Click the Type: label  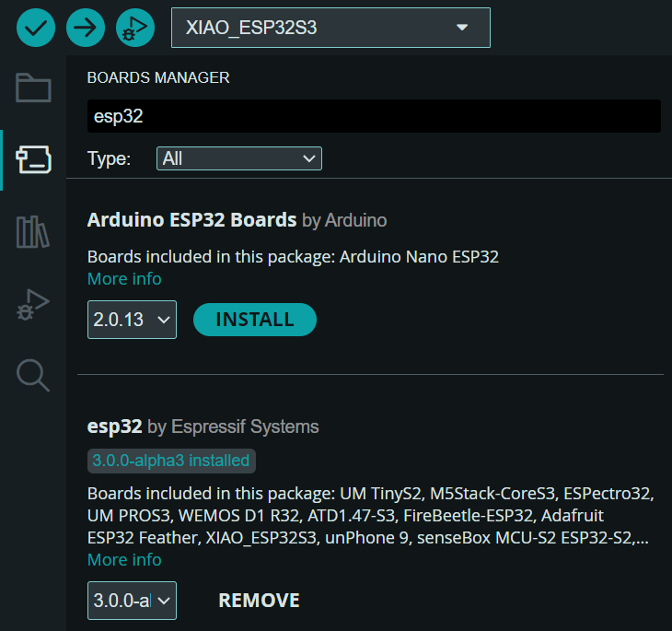(x=109, y=158)
